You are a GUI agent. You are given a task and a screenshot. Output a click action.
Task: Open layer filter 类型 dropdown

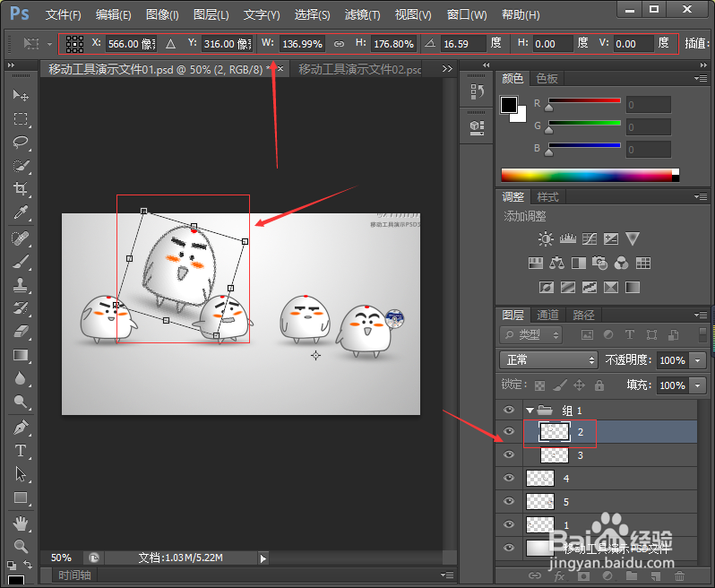point(531,335)
